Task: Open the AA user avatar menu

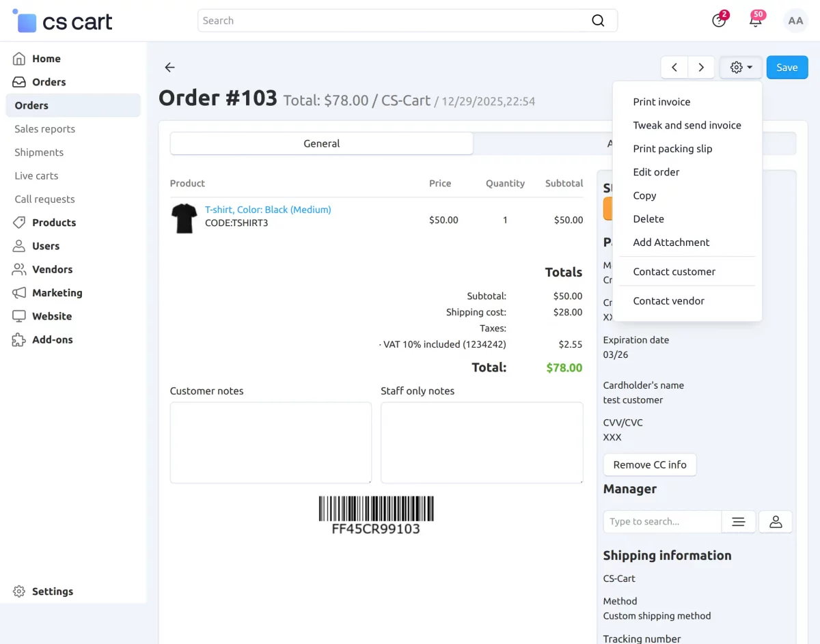Action: coord(795,20)
